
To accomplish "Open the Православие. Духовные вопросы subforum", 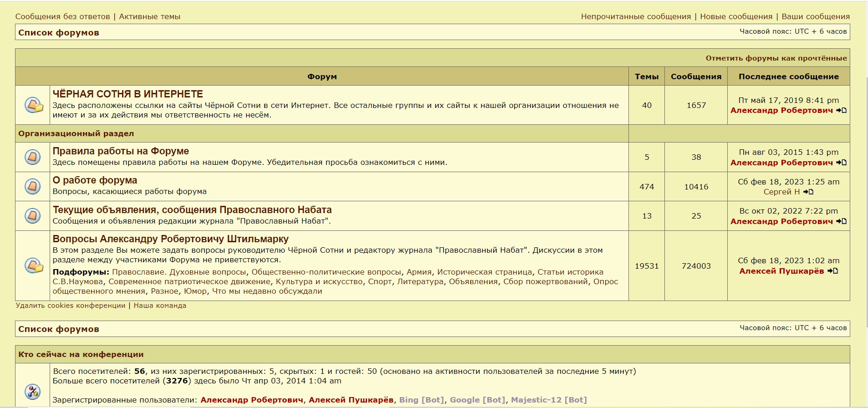I will [179, 272].
